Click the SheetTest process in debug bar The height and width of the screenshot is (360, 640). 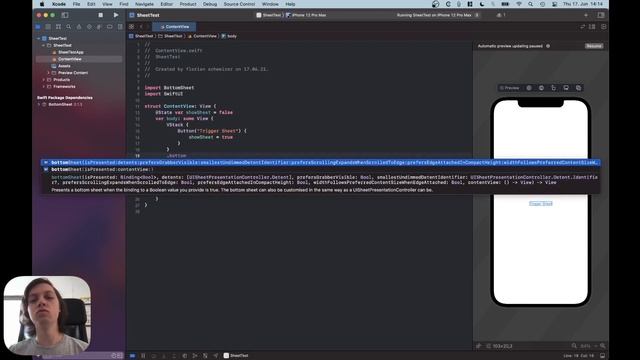pos(236,356)
